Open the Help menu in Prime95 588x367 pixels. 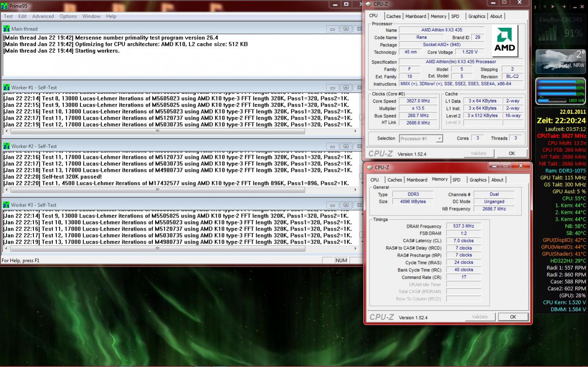(111, 16)
